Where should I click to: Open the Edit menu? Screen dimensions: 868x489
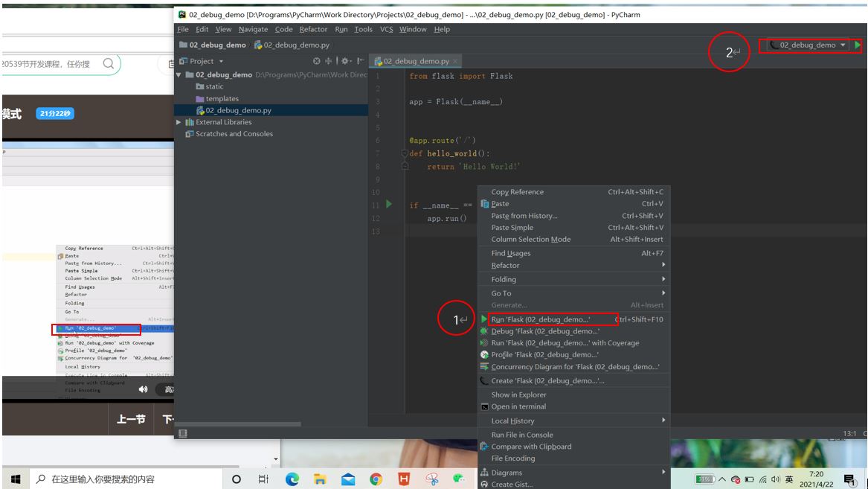[x=202, y=29]
